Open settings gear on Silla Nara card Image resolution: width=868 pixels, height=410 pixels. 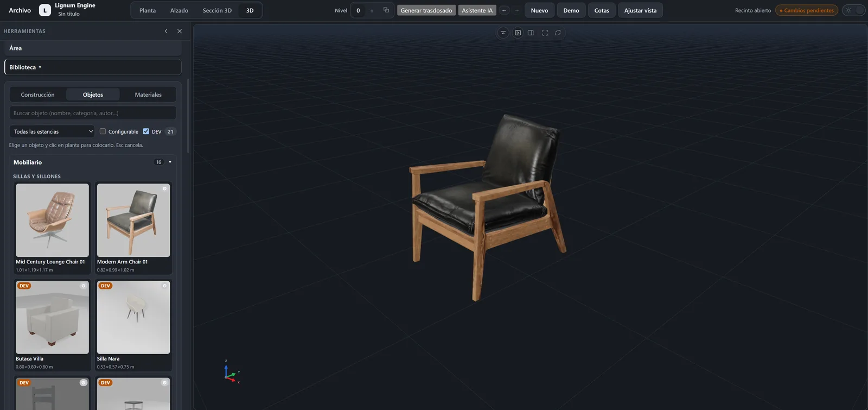165,286
